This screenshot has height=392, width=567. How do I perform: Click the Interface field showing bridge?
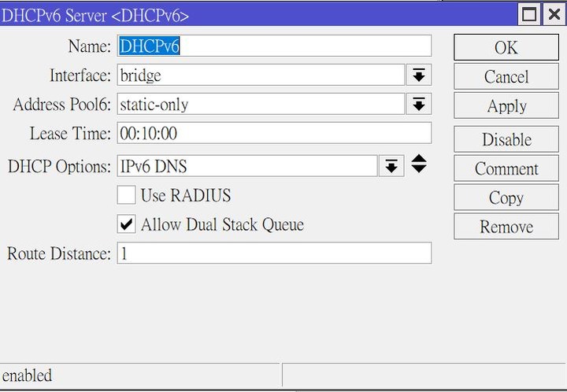(x=261, y=75)
